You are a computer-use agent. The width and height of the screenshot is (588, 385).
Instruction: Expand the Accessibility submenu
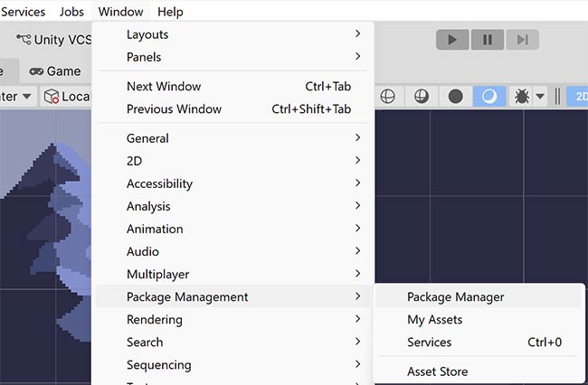pos(232,183)
